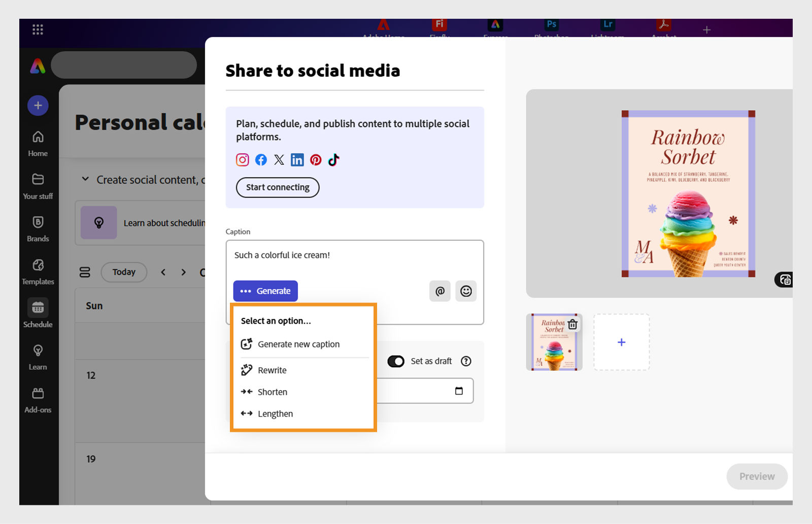812x524 pixels.
Task: Open the app launcher grid icon
Action: (x=37, y=29)
